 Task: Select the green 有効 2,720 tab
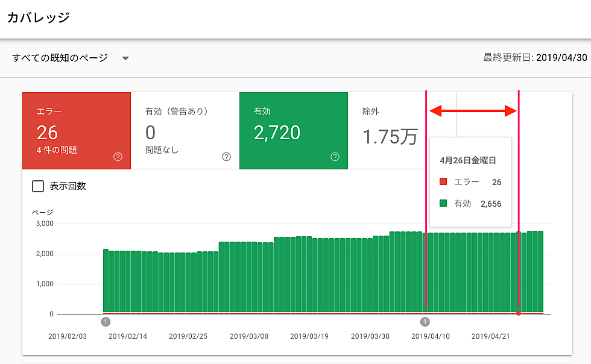tap(294, 131)
